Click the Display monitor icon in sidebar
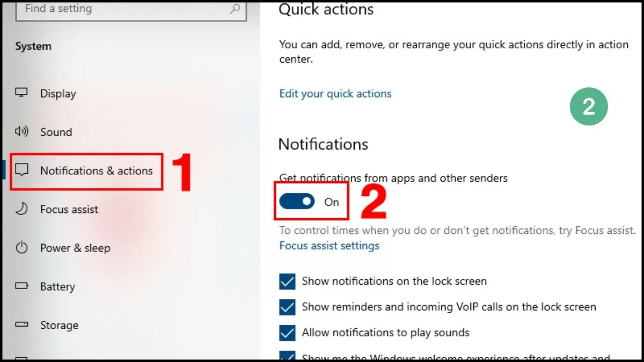 [23, 93]
